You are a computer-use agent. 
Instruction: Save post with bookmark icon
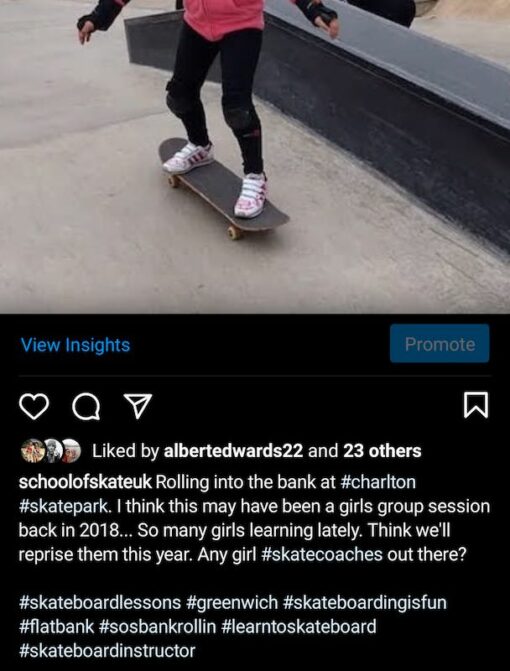pyautogui.click(x=476, y=405)
